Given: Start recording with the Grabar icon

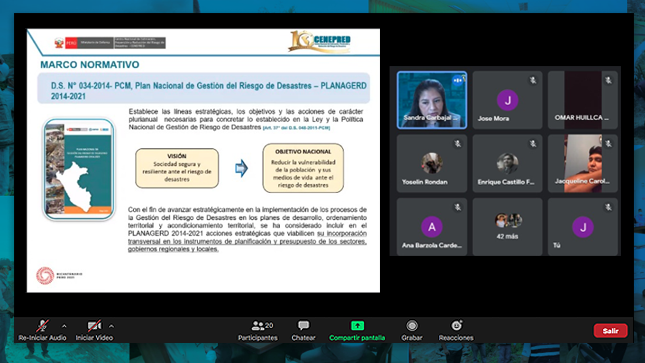Looking at the screenshot, I should click(412, 326).
